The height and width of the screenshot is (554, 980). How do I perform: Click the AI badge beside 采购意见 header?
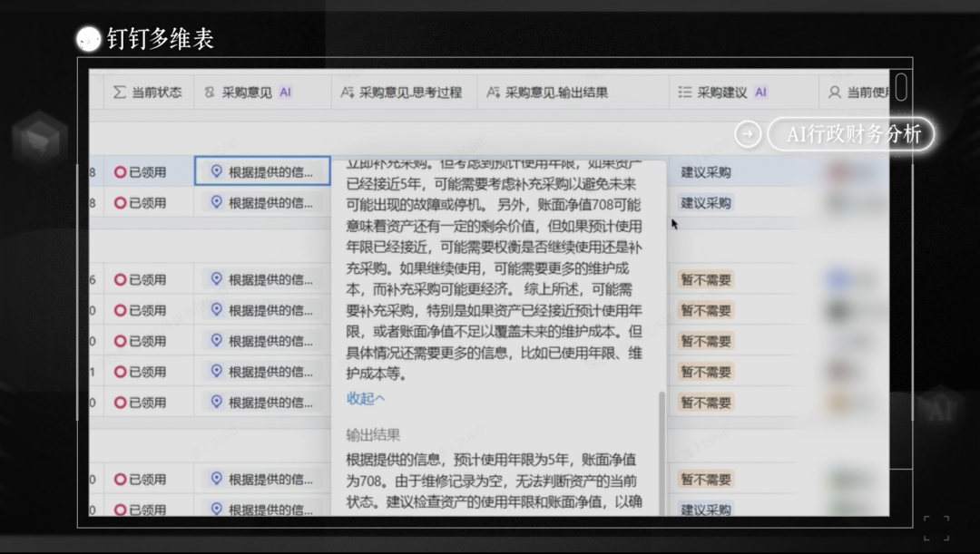pyautogui.click(x=286, y=92)
